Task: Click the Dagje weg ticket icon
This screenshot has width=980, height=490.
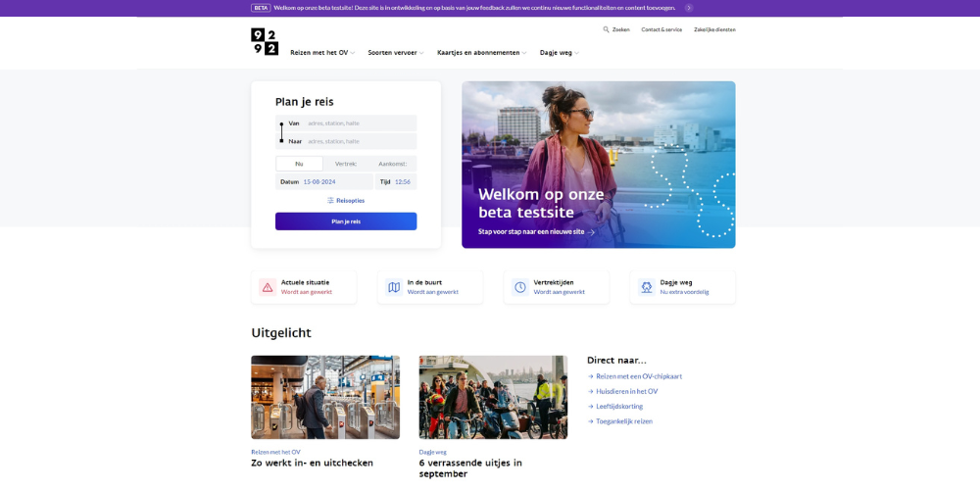Action: (647, 287)
